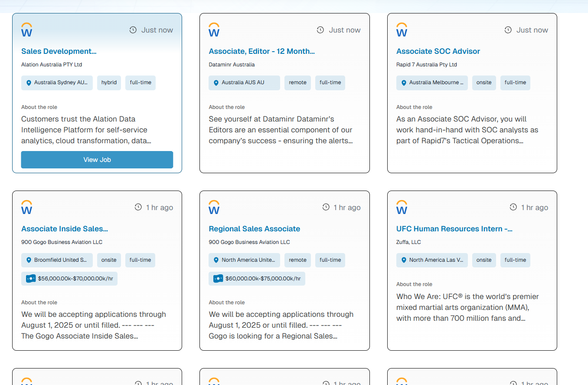588x385 pixels.
Task: Click description starting Who We Are: UFC
Action: 467,307
